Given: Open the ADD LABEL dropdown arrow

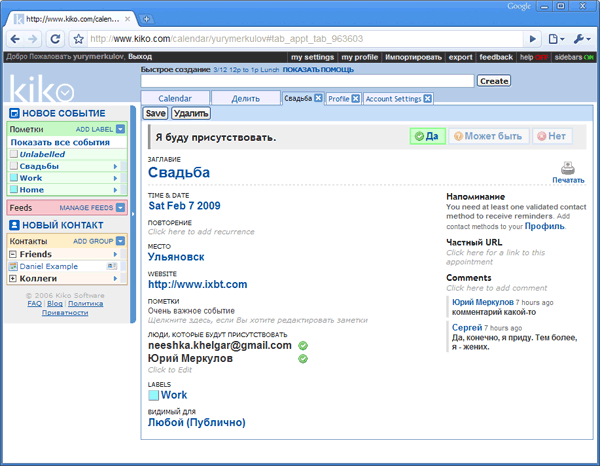Looking at the screenshot, I should pyautogui.click(x=121, y=129).
